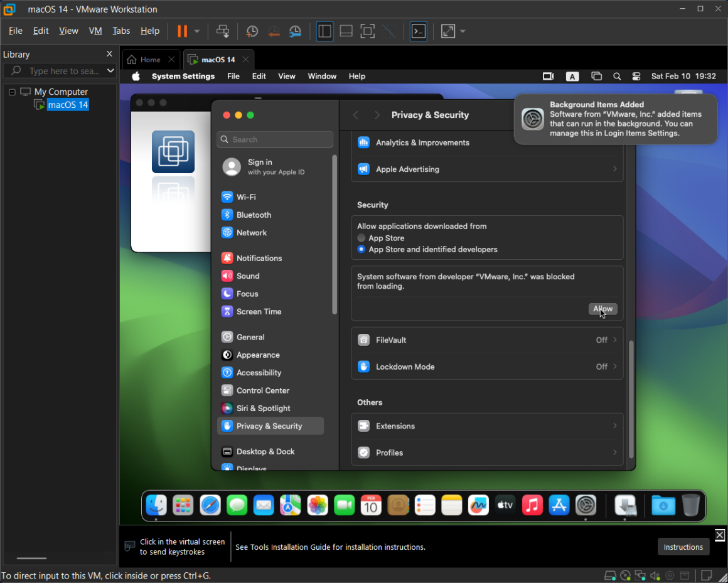Open Music from the Dock
Image resolution: width=728 pixels, height=583 pixels.
coord(532,505)
